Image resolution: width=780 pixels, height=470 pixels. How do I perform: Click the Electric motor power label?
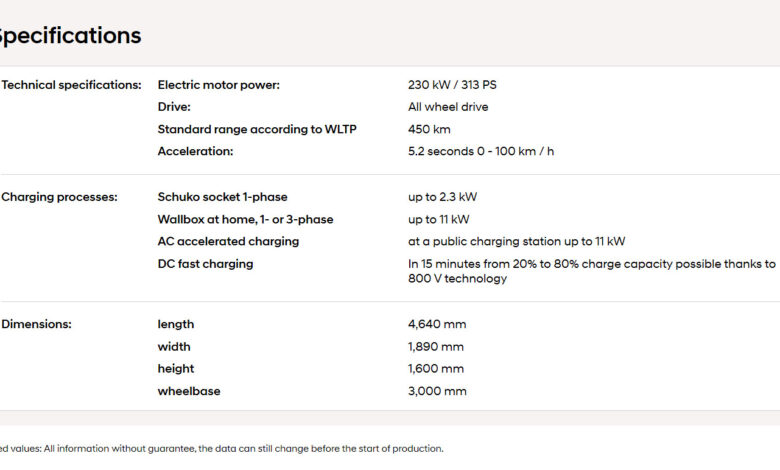click(218, 85)
